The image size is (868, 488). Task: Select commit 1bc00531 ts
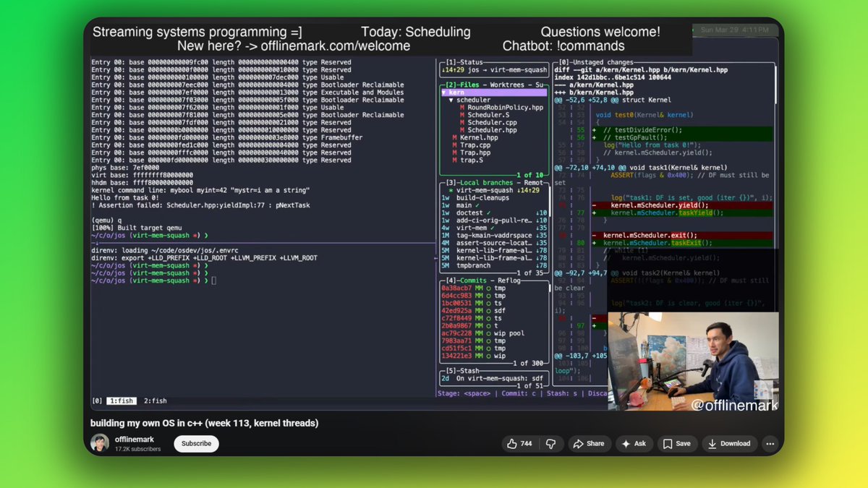494,304
